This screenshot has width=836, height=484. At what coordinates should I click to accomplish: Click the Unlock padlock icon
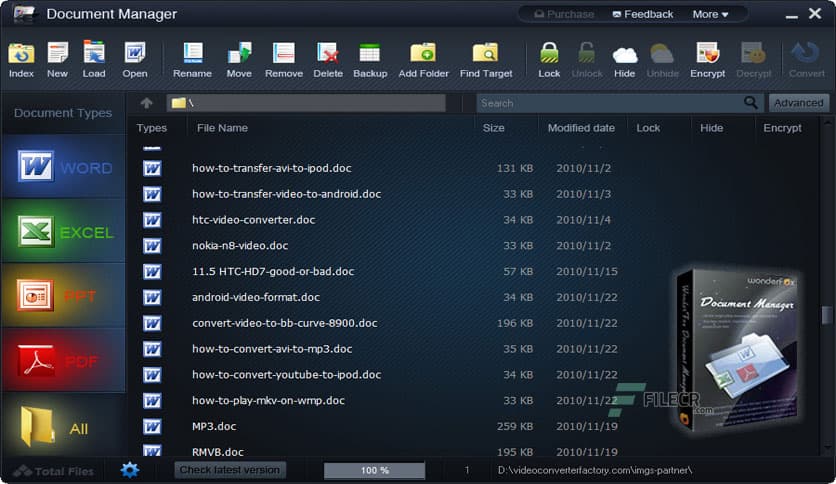point(586,53)
